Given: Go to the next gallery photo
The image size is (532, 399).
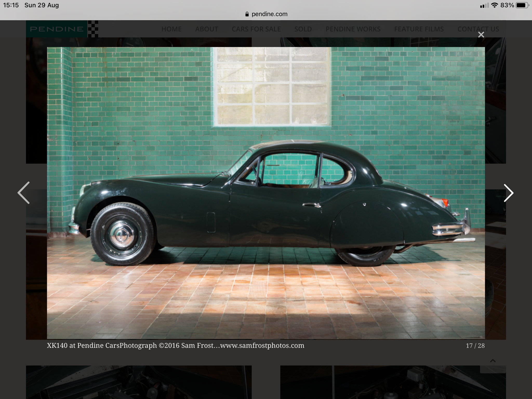Looking at the screenshot, I should (508, 193).
